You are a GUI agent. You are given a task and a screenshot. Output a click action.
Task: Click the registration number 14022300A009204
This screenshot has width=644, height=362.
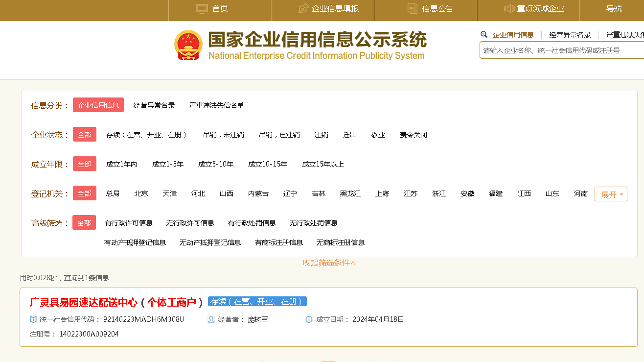89,334
